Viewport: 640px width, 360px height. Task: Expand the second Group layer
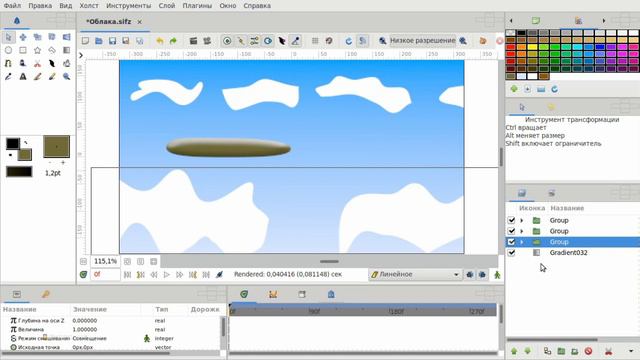coord(522,231)
